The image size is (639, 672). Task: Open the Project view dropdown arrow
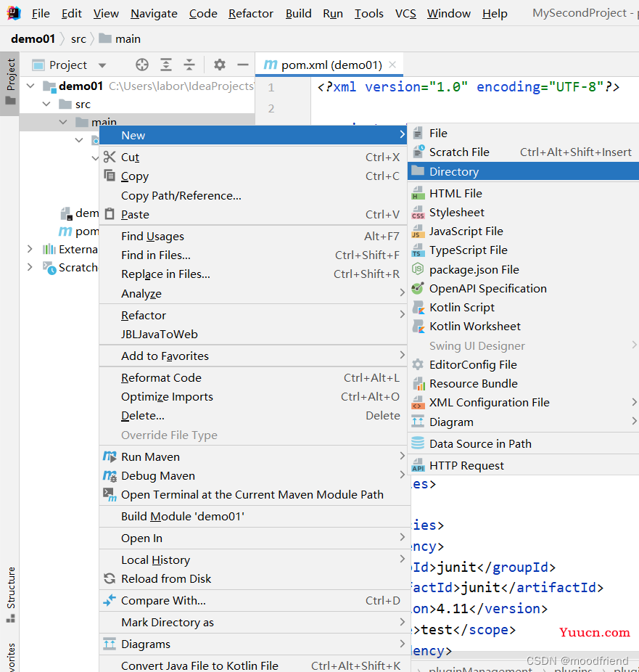coord(102,65)
